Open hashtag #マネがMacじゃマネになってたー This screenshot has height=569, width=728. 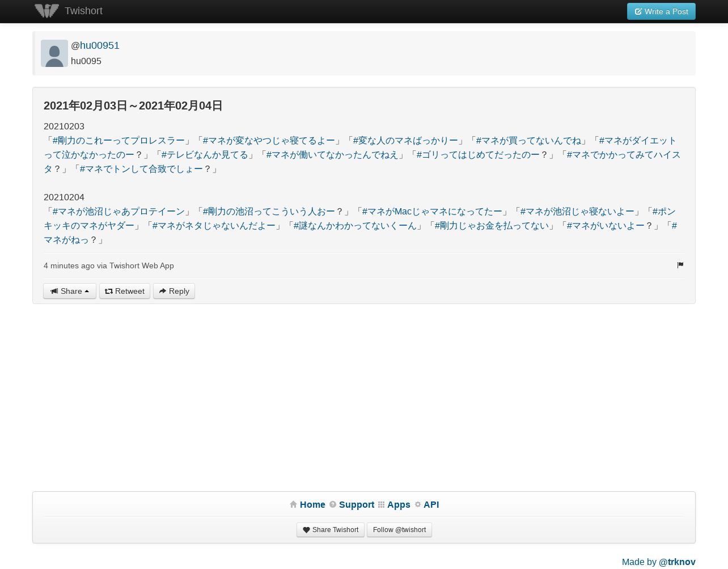(432, 212)
